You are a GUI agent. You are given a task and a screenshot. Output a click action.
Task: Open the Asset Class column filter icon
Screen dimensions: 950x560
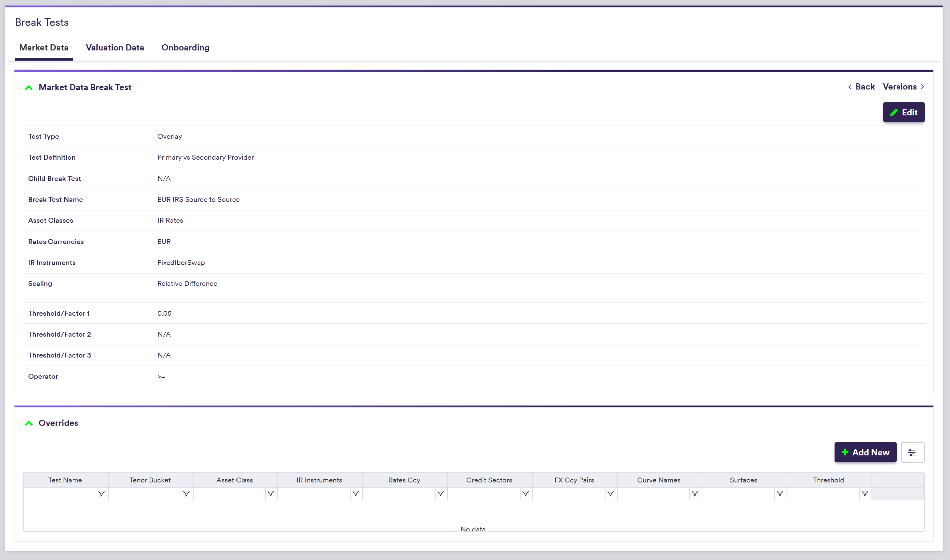271,494
